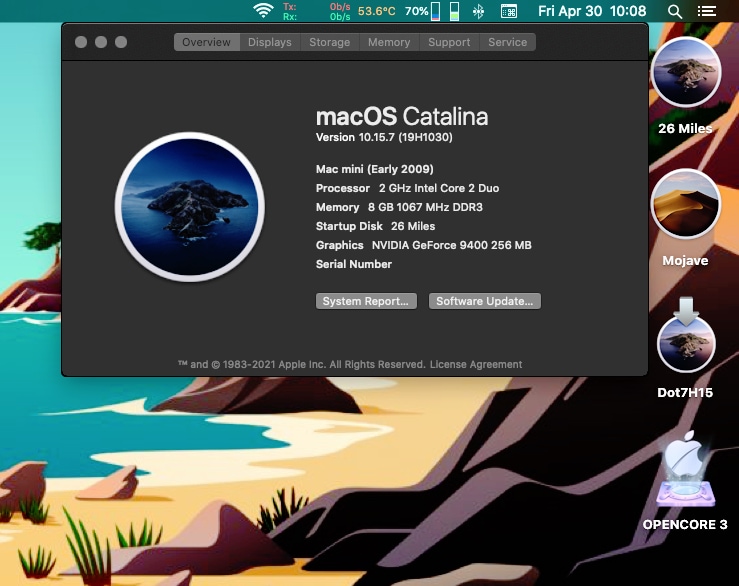Open the Bluetooth menu bar icon
739x586 pixels.
478,11
